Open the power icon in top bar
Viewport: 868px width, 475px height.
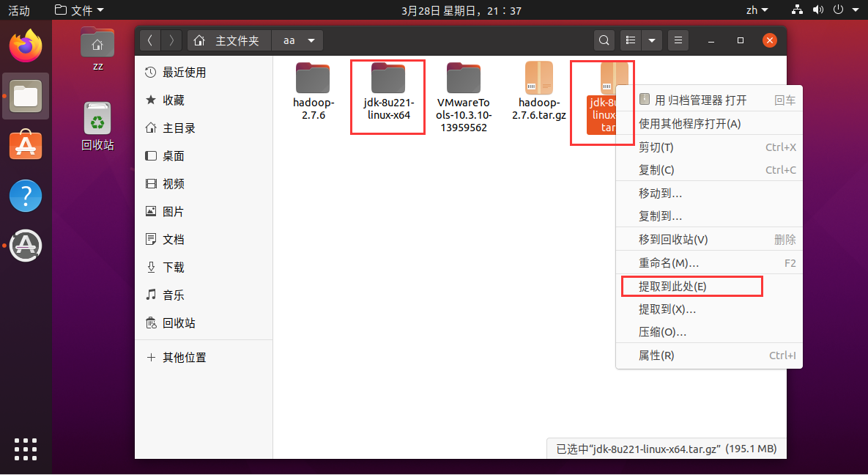pyautogui.click(x=839, y=10)
